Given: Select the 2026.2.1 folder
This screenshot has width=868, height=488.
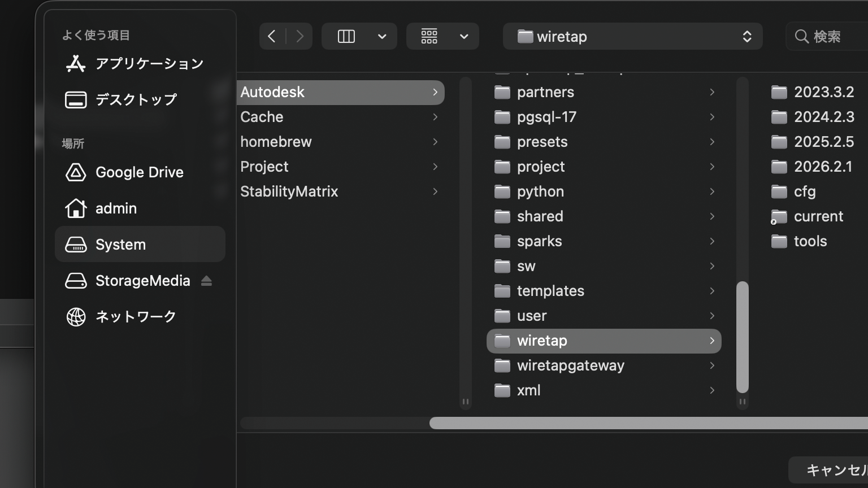Looking at the screenshot, I should click(x=822, y=167).
